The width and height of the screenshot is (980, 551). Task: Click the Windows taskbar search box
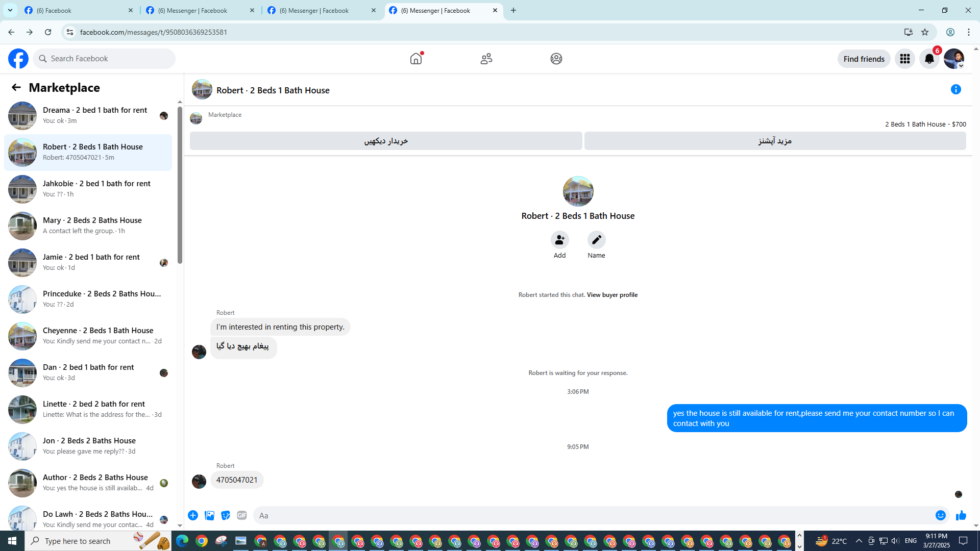coord(98,541)
